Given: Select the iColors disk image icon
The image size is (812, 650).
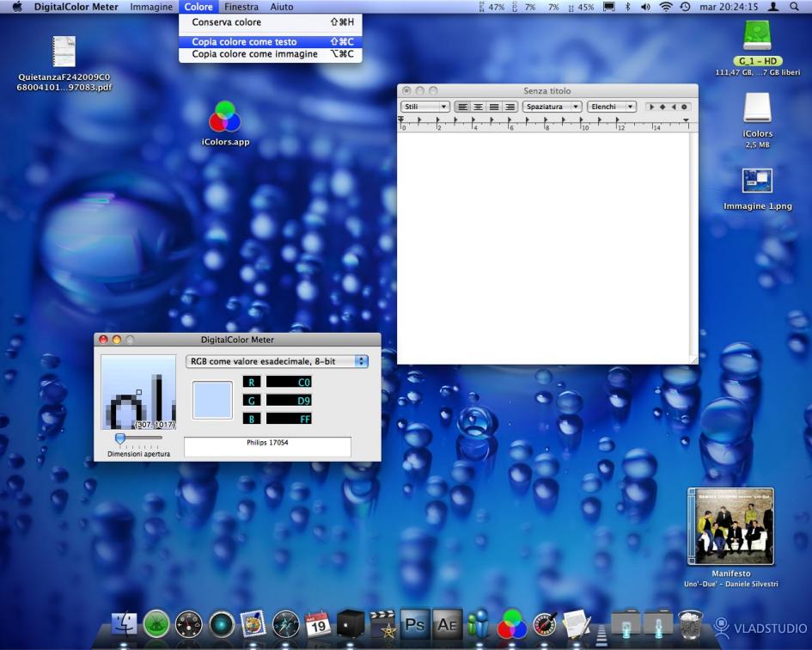Looking at the screenshot, I should (x=757, y=107).
